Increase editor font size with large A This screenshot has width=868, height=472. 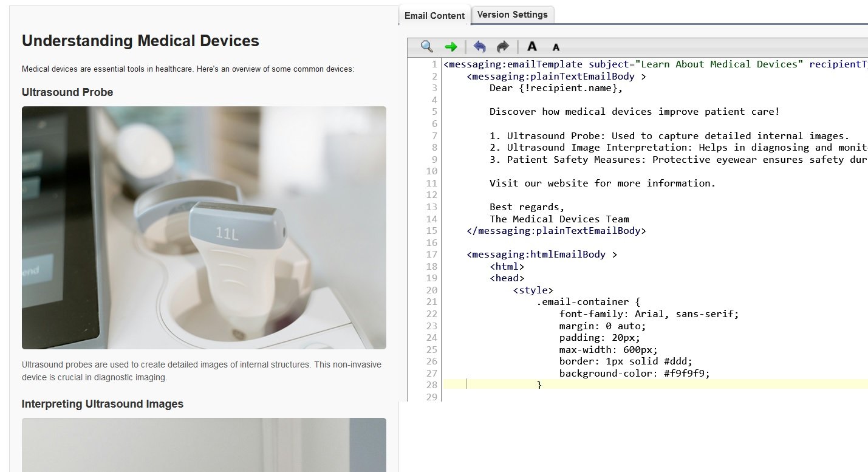(x=532, y=47)
